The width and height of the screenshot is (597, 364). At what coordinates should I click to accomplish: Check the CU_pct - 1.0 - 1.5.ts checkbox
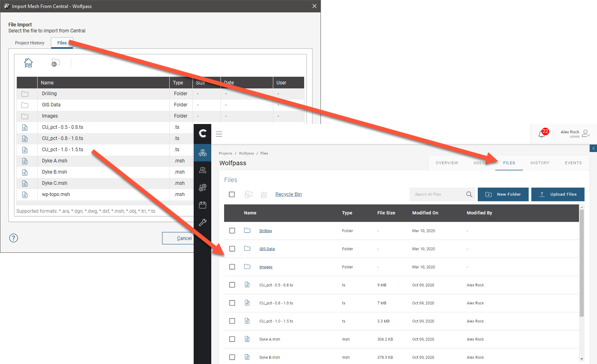(232, 321)
